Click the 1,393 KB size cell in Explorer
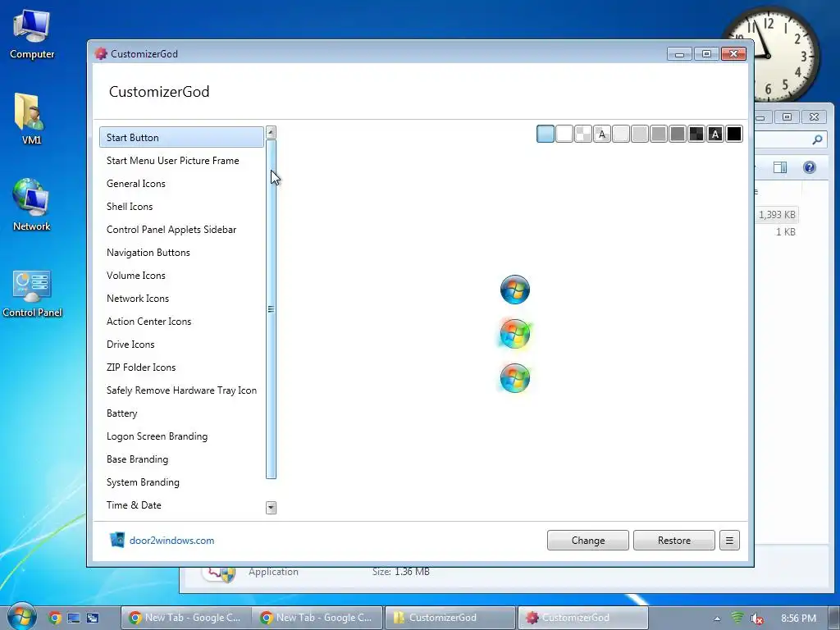The image size is (840, 630). 777,215
